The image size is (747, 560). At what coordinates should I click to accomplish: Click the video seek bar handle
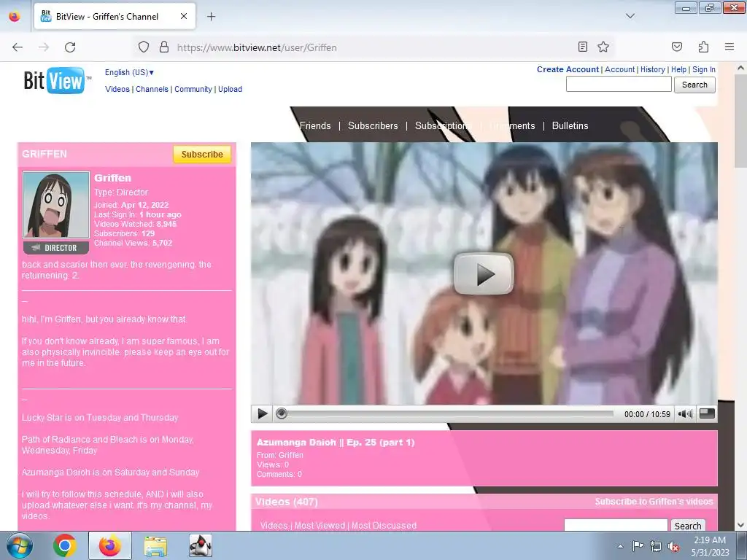[282, 413]
